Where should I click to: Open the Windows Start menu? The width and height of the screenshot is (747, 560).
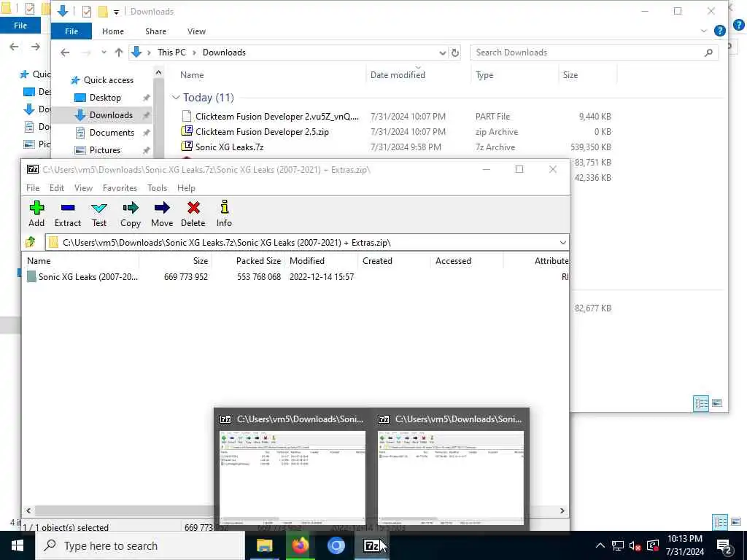coord(18,545)
